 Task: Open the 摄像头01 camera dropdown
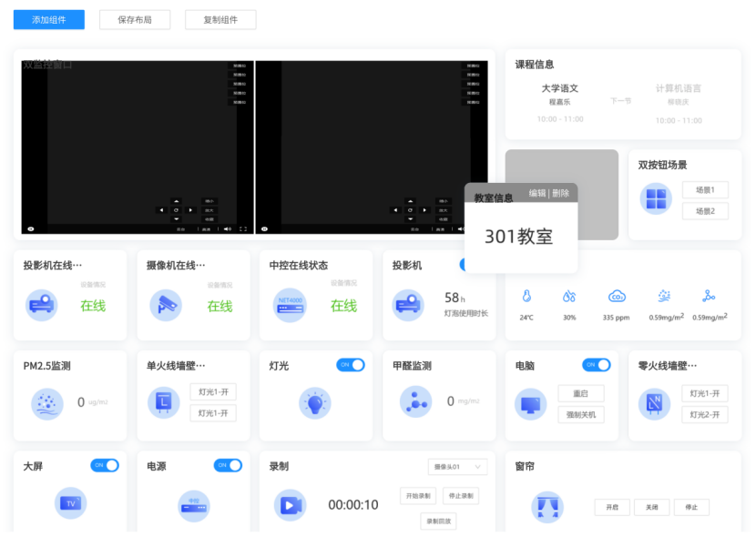pyautogui.click(x=457, y=467)
